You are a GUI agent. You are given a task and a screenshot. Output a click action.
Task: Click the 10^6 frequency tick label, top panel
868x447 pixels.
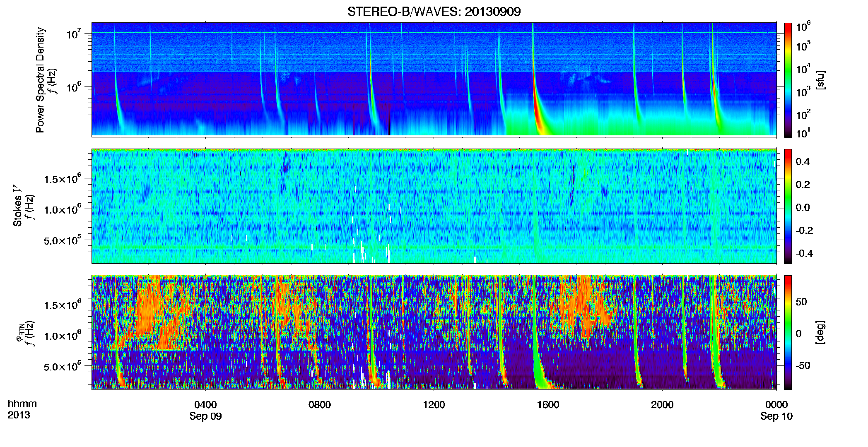74,87
